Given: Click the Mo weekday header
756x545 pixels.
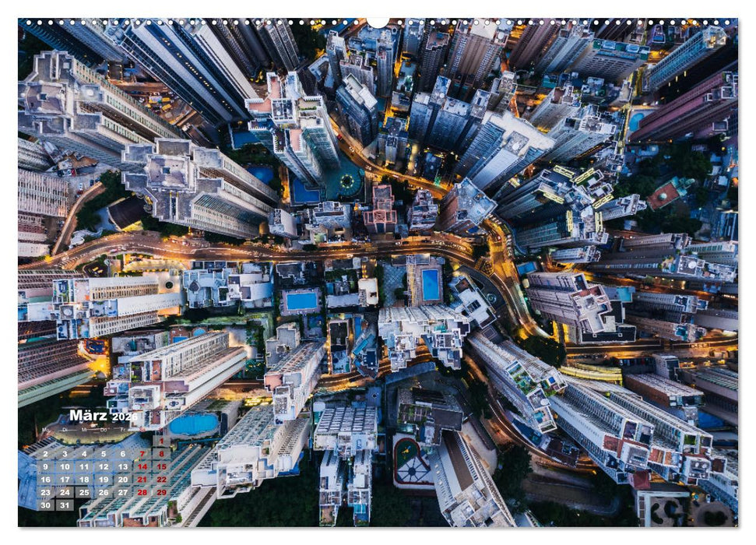Looking at the screenshot, I should (x=46, y=429).
